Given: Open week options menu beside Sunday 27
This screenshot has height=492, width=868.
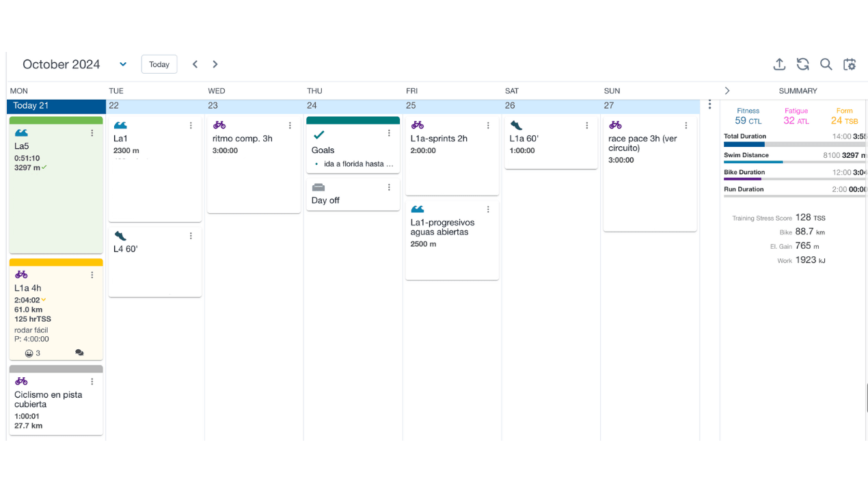Looking at the screenshot, I should [709, 105].
